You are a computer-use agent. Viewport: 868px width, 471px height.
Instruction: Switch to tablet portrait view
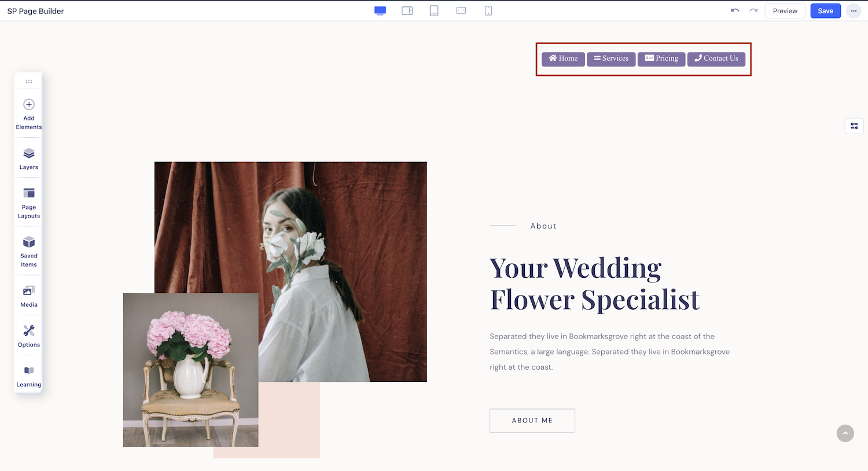click(x=434, y=10)
